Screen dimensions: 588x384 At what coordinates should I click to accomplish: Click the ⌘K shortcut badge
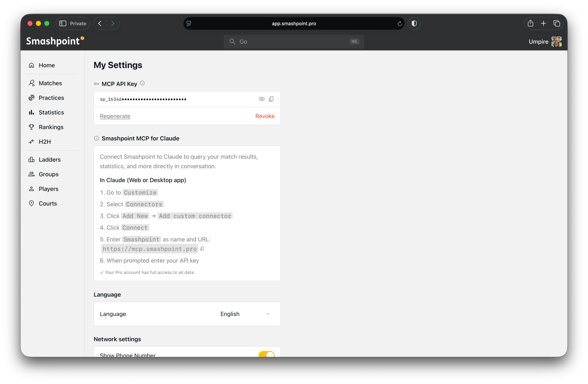(354, 42)
